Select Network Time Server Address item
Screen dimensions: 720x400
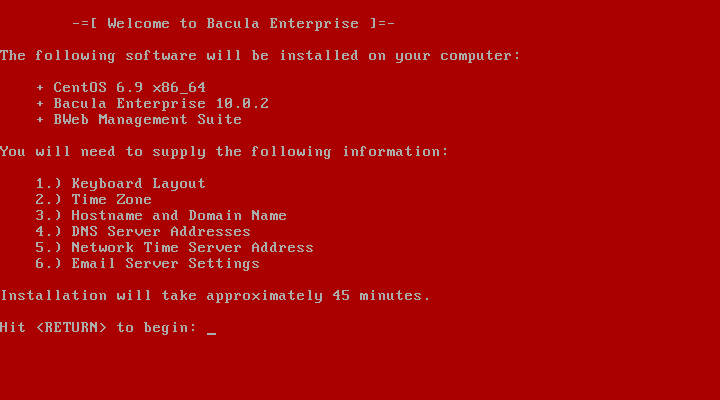(192, 248)
